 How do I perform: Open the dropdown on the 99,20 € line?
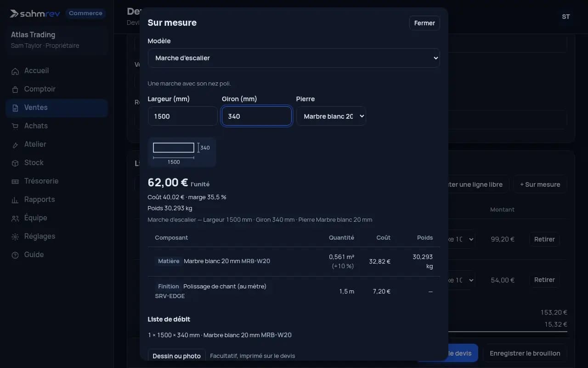coord(461,239)
